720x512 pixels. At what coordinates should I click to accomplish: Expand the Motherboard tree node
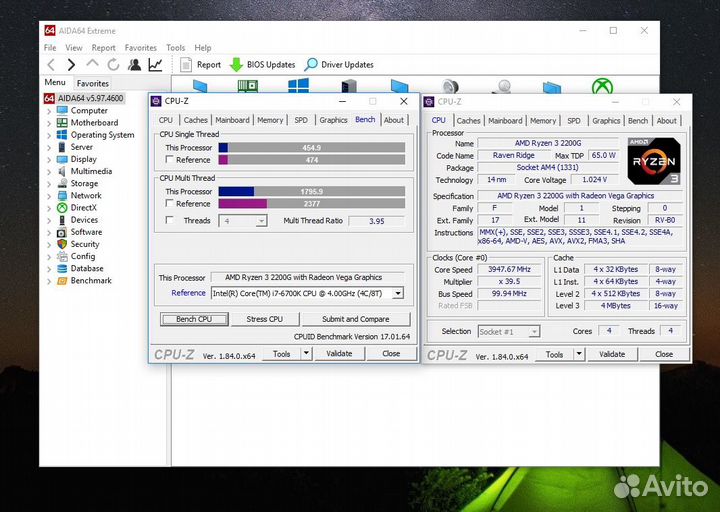[x=49, y=123]
